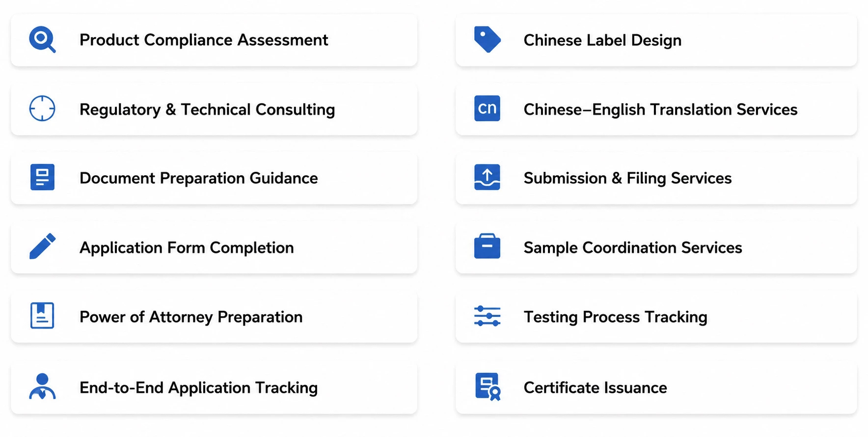Select the CN icon for Translation Services

pyautogui.click(x=487, y=109)
